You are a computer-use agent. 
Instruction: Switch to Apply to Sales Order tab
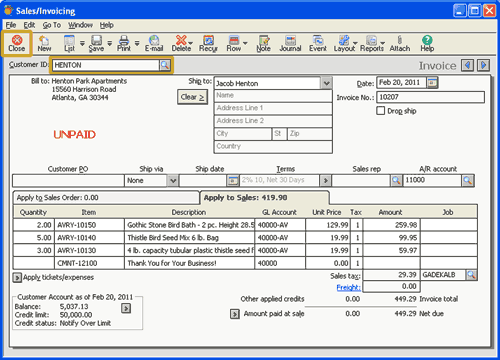pos(106,198)
